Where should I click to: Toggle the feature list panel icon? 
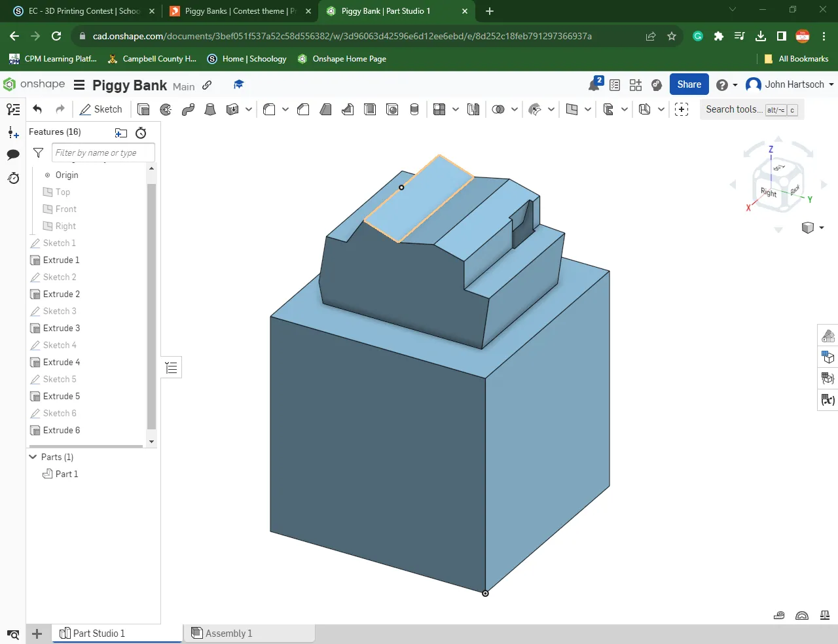click(13, 109)
